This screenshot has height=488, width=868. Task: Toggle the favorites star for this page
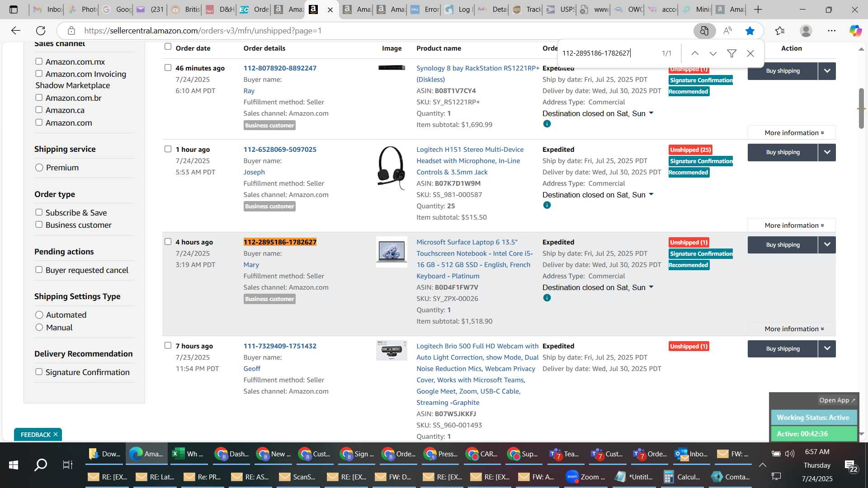click(750, 31)
